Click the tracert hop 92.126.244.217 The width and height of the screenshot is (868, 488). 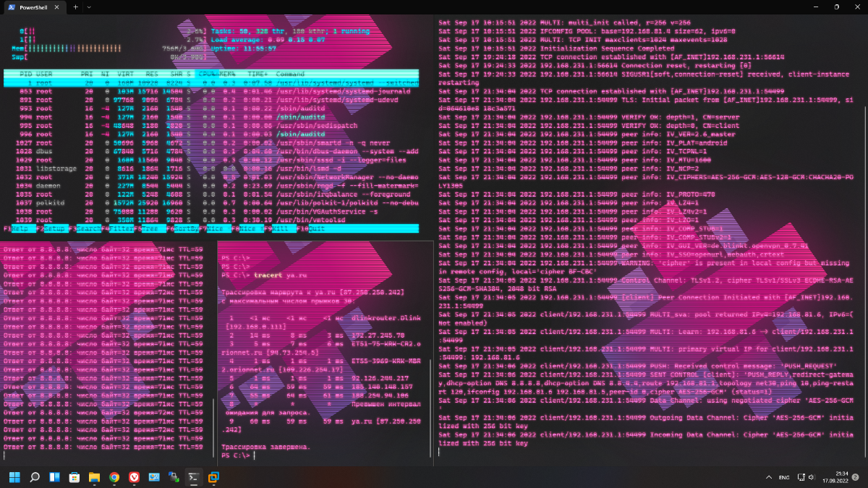point(380,378)
